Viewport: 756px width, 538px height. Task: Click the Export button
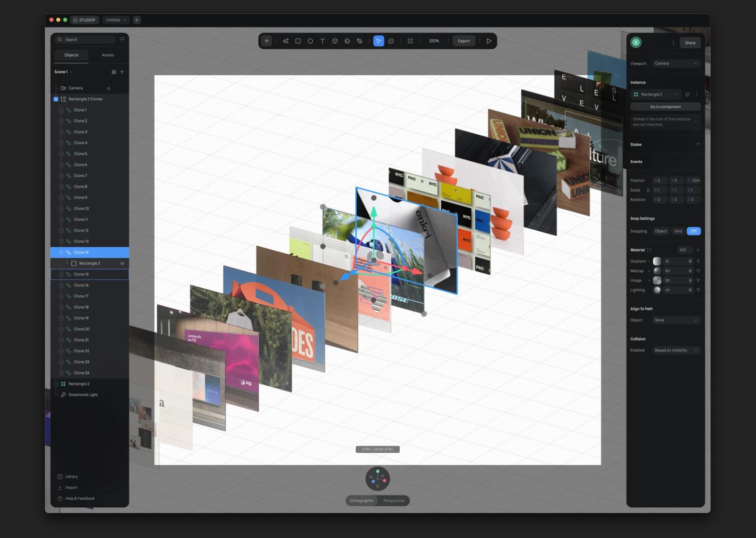pos(464,41)
